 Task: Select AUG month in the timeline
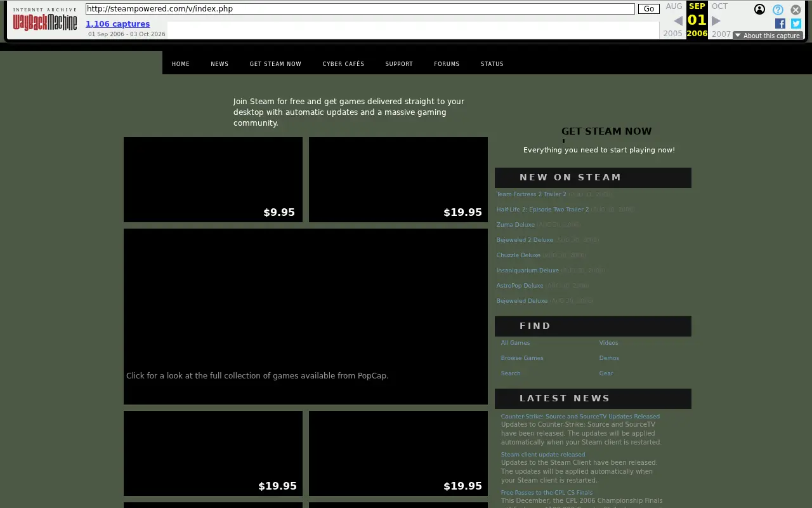tap(674, 6)
